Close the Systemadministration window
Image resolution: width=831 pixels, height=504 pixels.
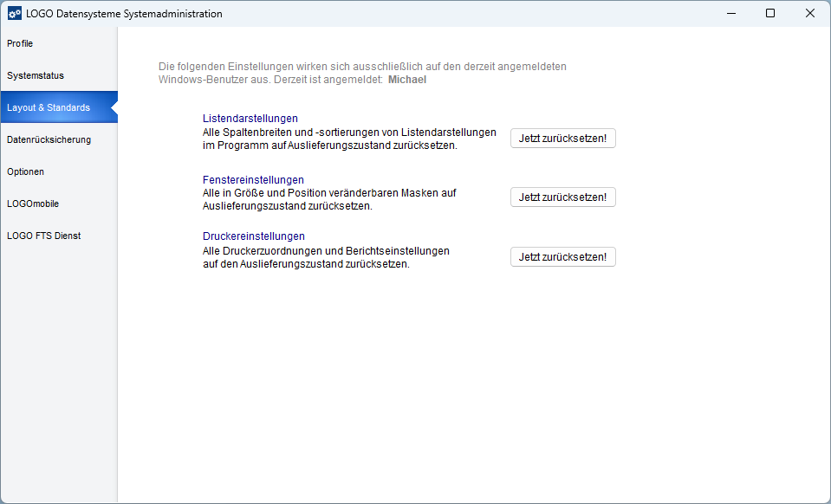tap(810, 13)
